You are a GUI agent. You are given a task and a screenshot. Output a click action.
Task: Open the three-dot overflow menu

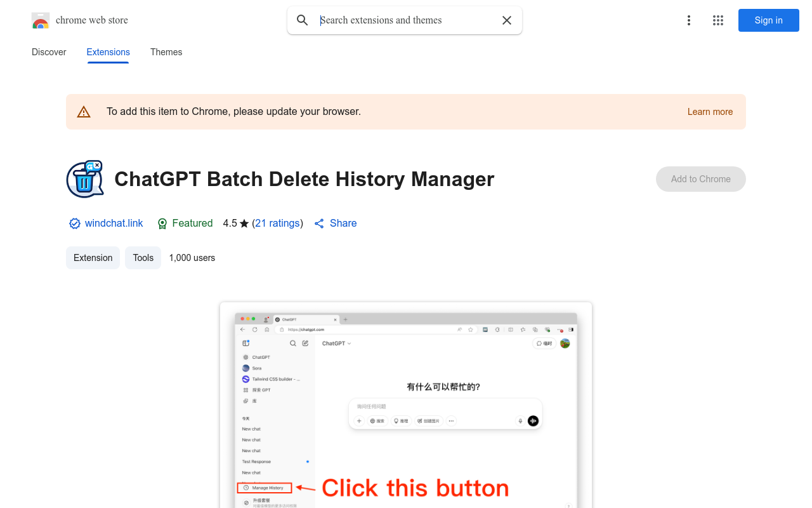pos(689,20)
